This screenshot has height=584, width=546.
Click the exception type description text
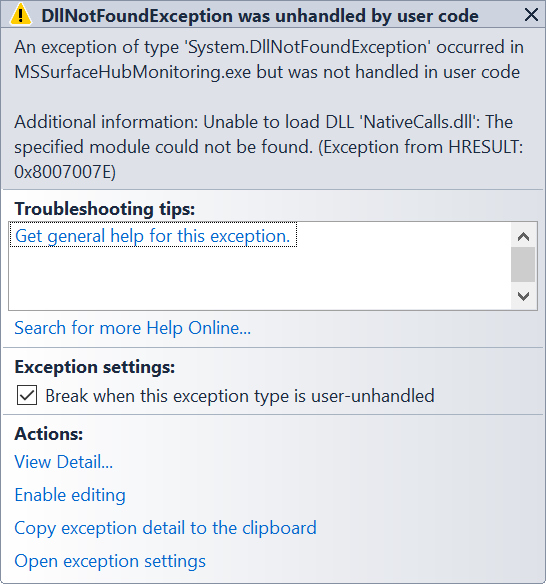(269, 60)
